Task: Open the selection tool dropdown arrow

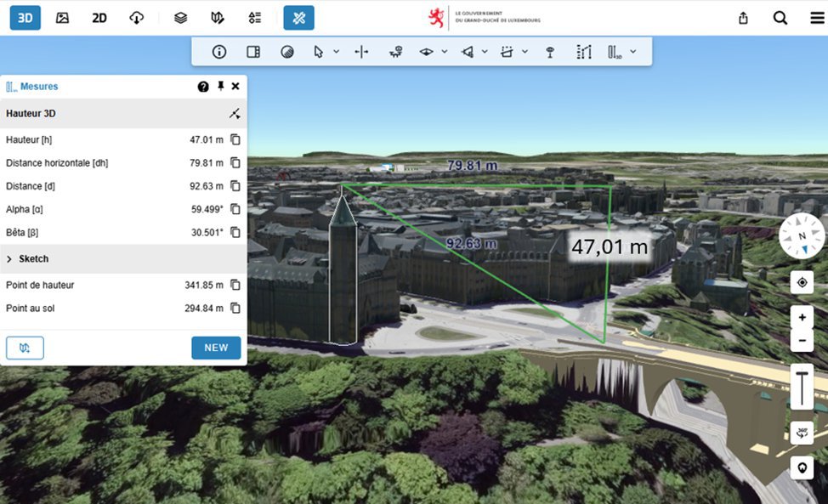Action: click(335, 51)
